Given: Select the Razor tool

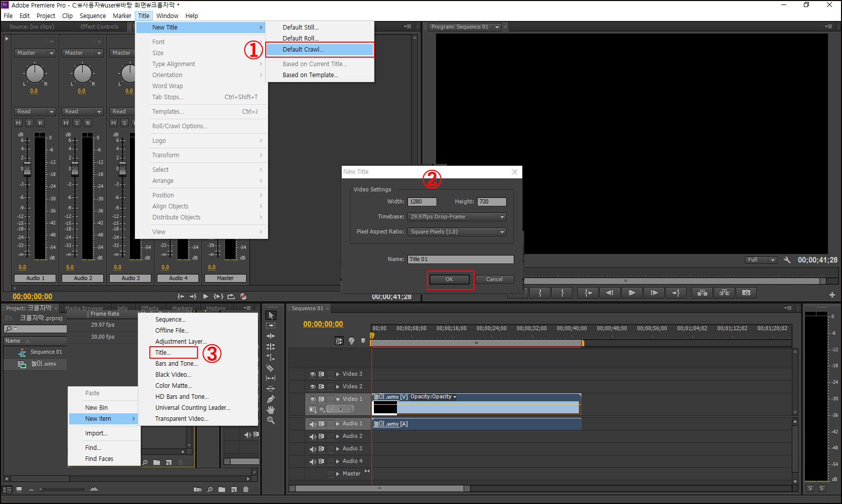Looking at the screenshot, I should click(271, 368).
